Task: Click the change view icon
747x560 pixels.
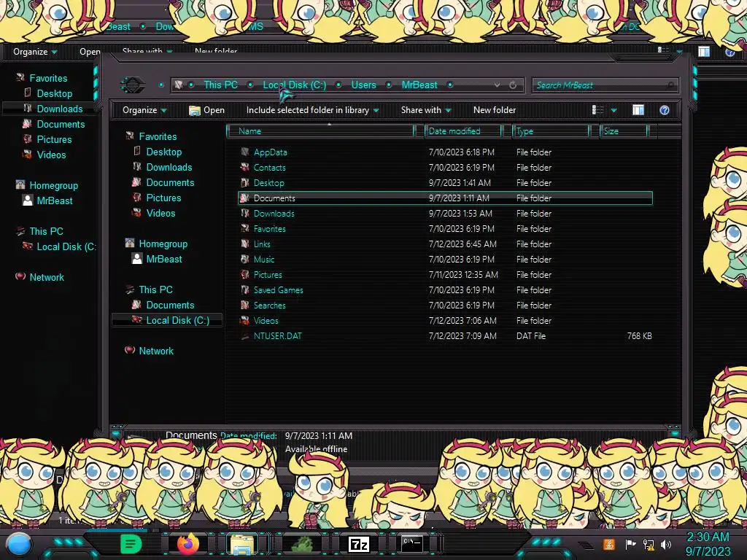Action: (x=597, y=110)
